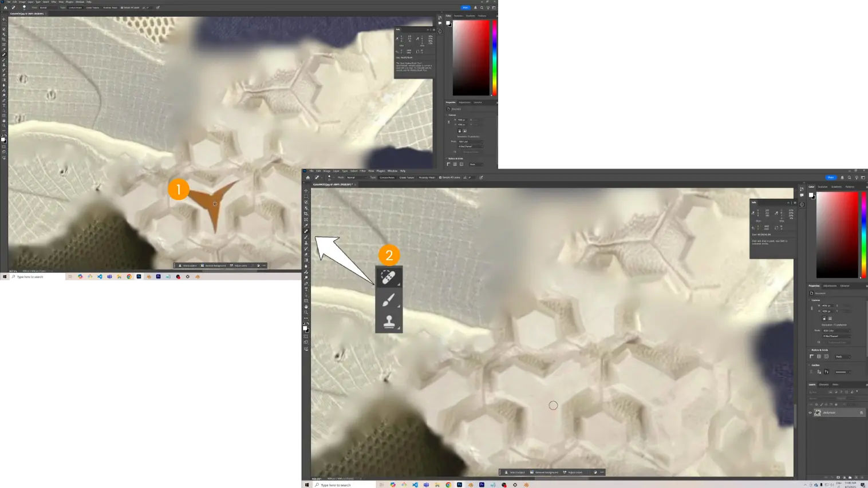This screenshot has width=868, height=488.
Task: Click the blue Share button in larger window
Action: tap(830, 177)
